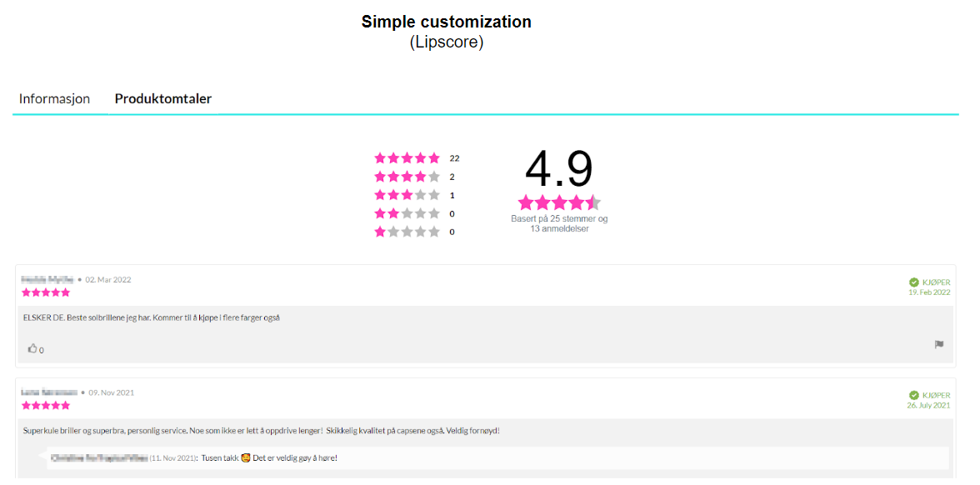The width and height of the screenshot is (980, 485).
Task: Click the KJØPER label on the second review
Action: click(x=936, y=395)
